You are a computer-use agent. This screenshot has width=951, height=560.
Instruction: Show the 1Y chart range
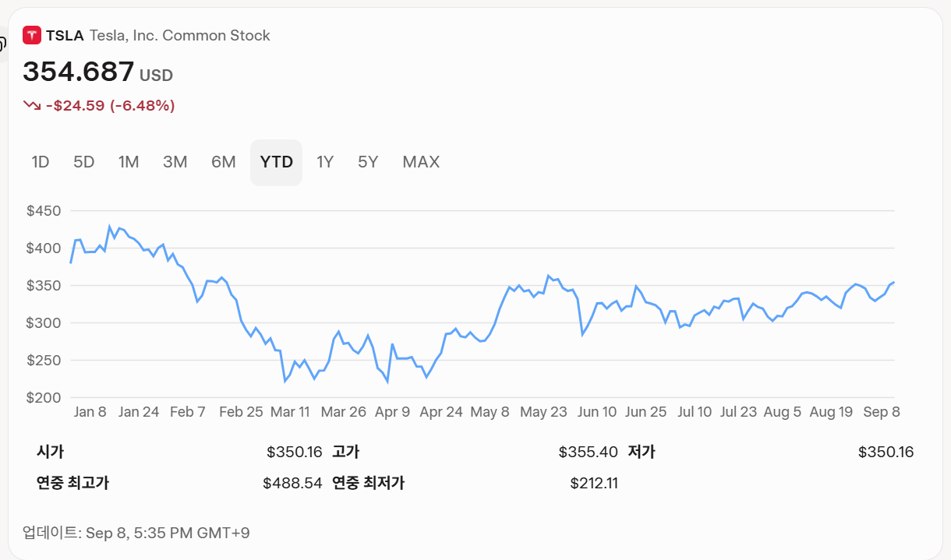pos(325,162)
